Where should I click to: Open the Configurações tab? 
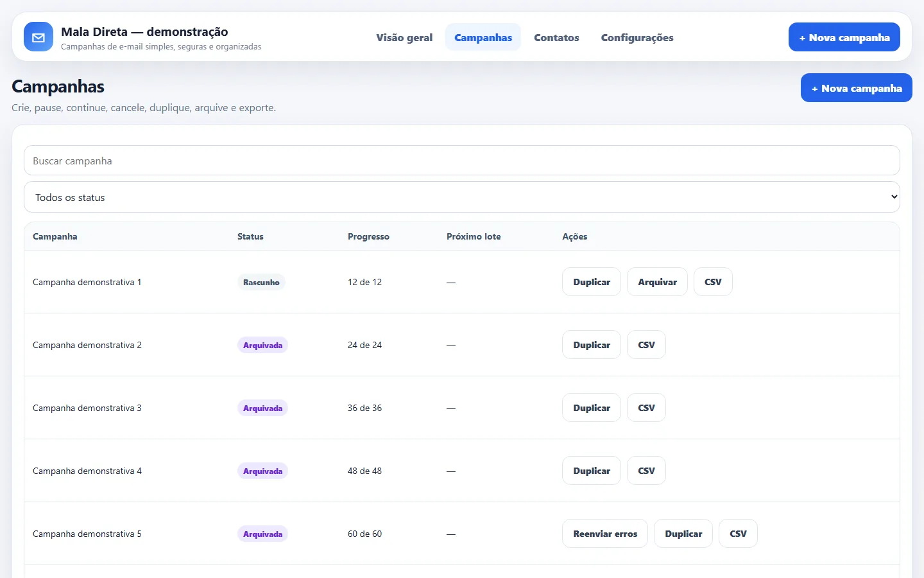(637, 37)
